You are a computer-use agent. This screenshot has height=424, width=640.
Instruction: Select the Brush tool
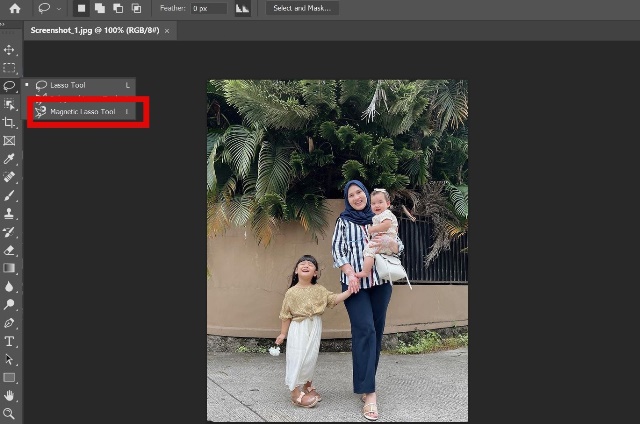pyautogui.click(x=9, y=195)
